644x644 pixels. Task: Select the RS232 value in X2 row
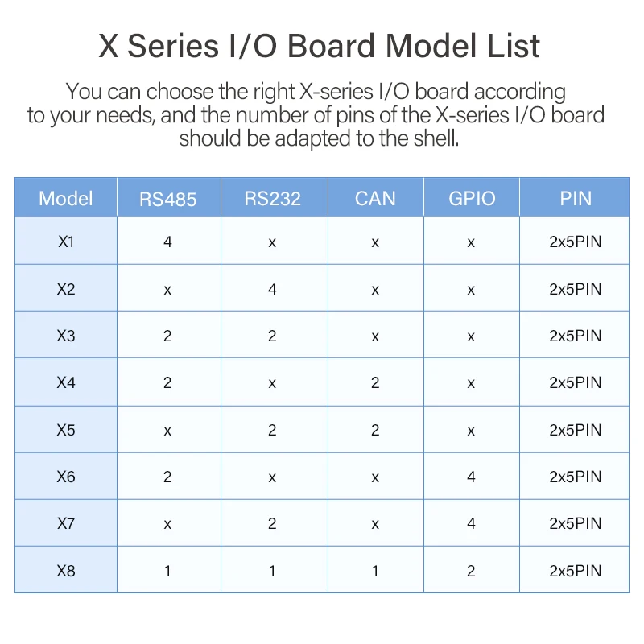272,289
